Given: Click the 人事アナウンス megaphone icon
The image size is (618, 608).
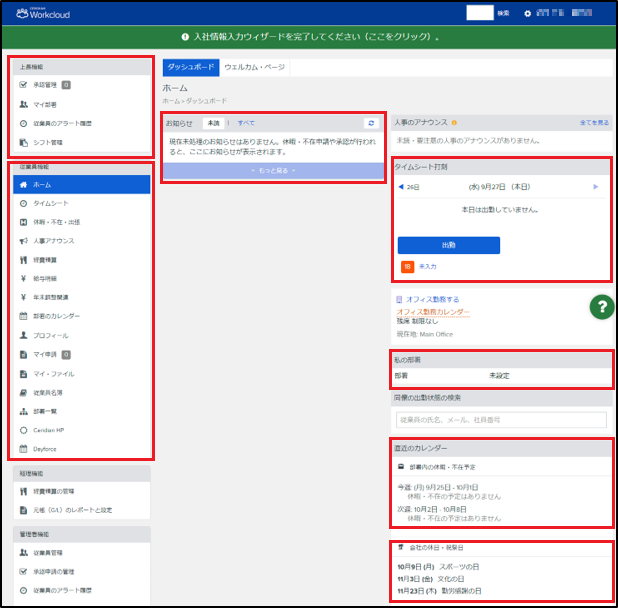Looking at the screenshot, I should pos(24,241).
